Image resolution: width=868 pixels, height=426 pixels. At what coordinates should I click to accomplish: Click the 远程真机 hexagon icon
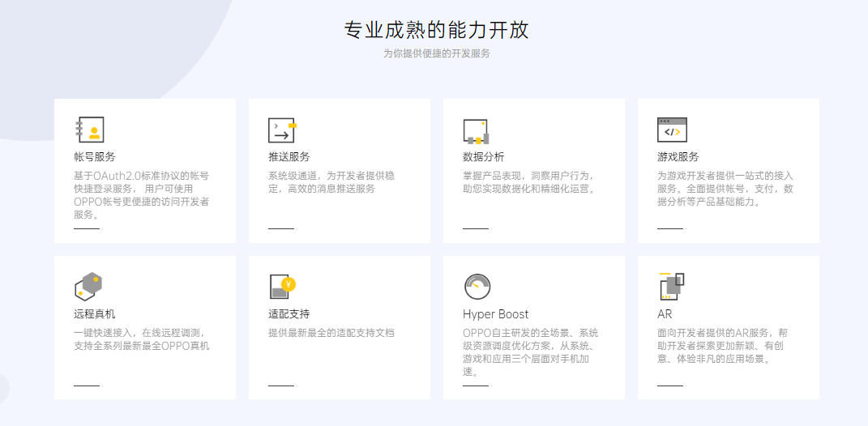pos(88,286)
